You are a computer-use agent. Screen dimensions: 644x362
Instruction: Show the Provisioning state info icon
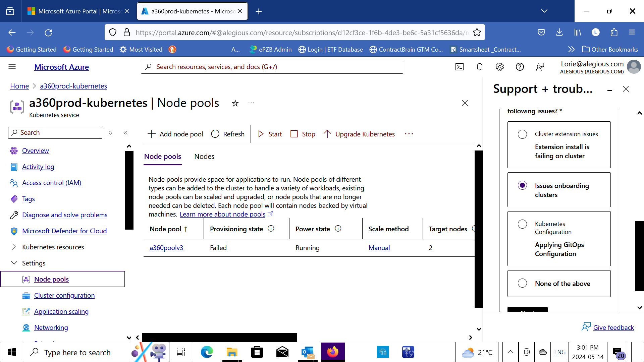[271, 229]
